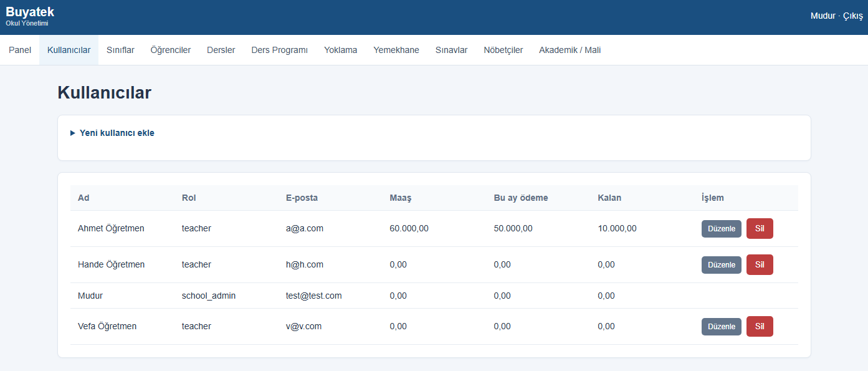The height and width of the screenshot is (371, 868).
Task: Click the school_admin role cell
Action: pyautogui.click(x=209, y=296)
